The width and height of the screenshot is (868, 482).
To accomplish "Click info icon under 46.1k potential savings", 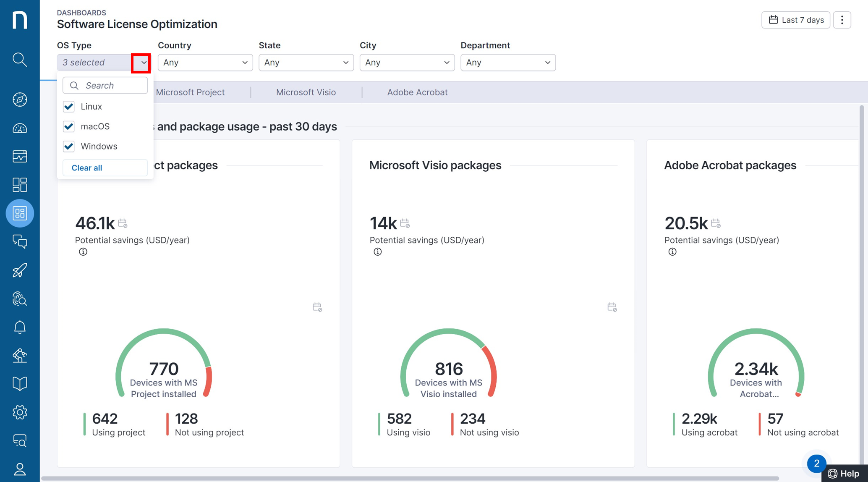I will click(x=83, y=252).
